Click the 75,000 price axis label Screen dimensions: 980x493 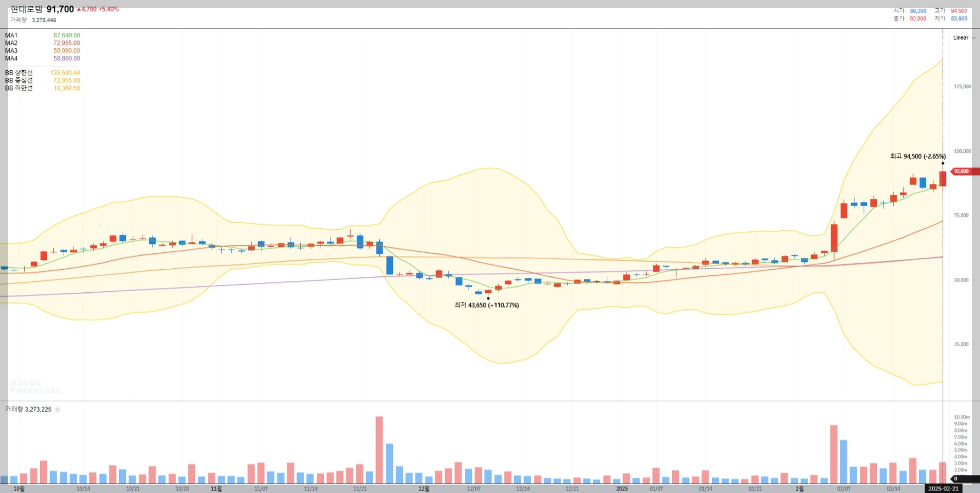tap(961, 216)
